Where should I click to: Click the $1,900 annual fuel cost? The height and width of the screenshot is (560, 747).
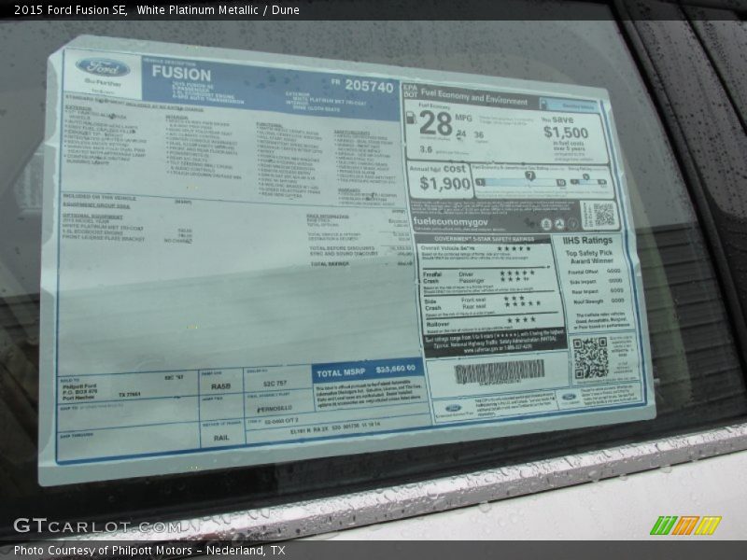click(445, 183)
